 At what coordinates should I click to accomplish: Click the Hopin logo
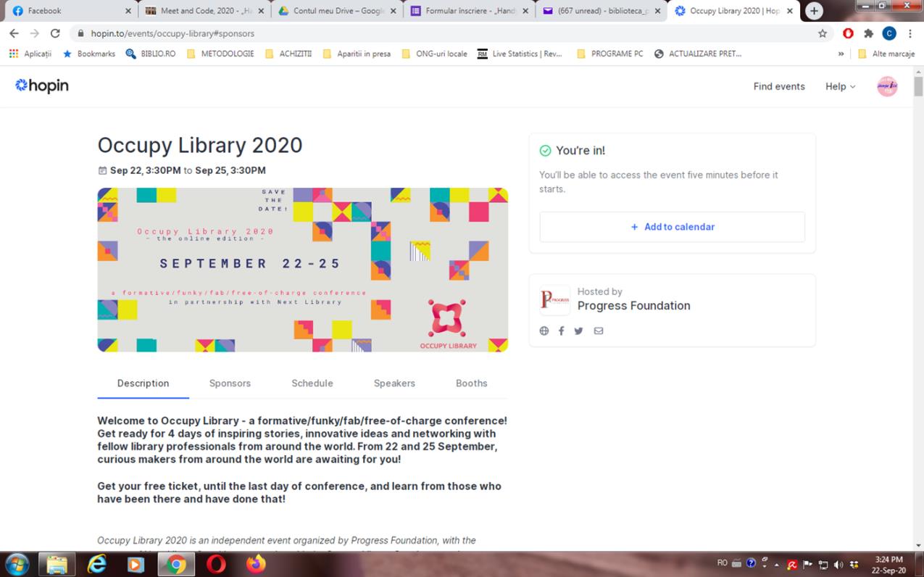point(42,86)
